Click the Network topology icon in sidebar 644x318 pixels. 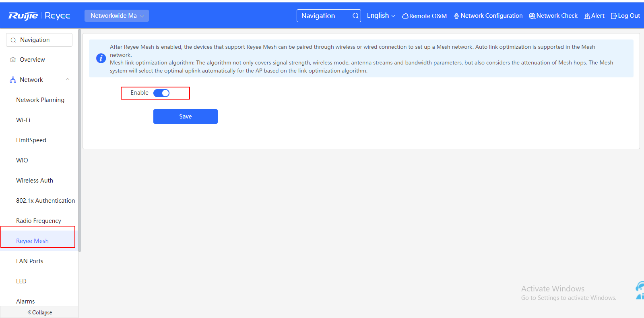13,80
